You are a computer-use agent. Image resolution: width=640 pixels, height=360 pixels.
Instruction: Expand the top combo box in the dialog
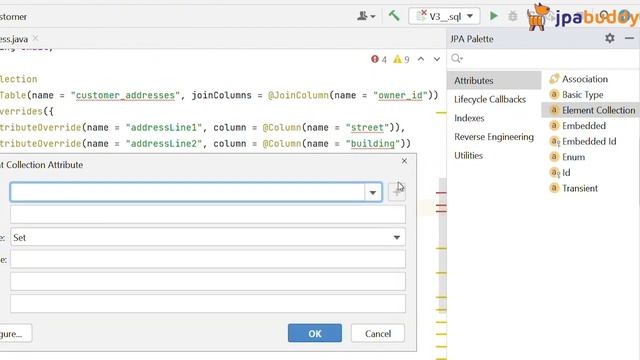[x=373, y=192]
